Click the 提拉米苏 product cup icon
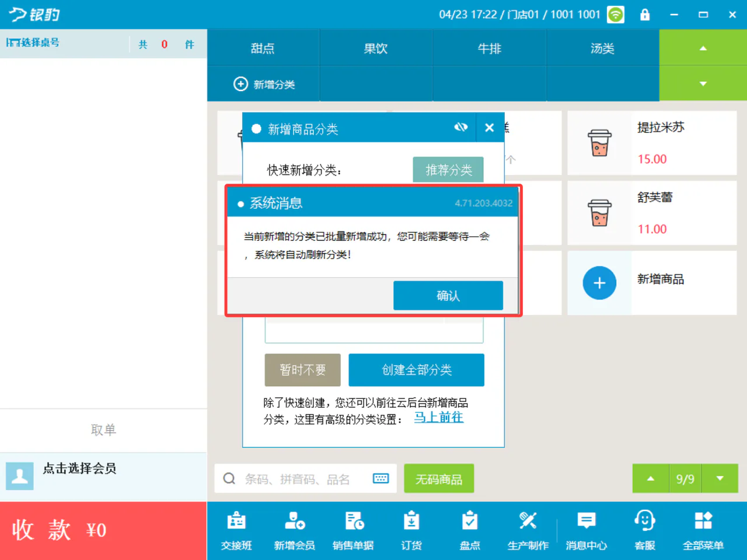 pyautogui.click(x=599, y=143)
